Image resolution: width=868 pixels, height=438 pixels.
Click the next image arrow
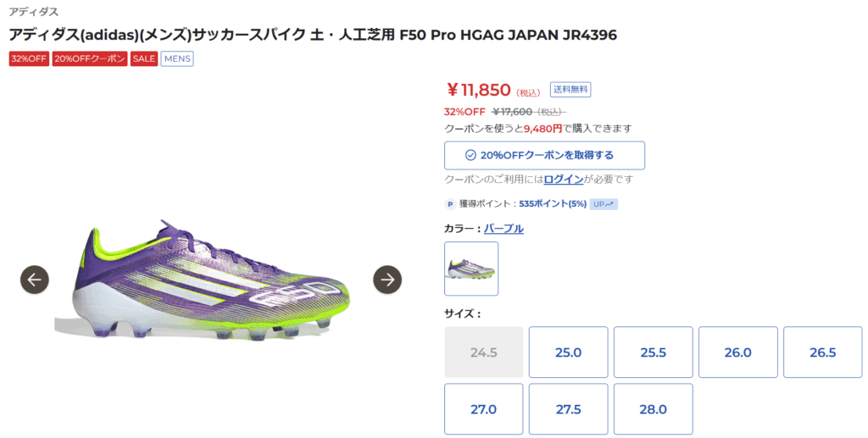point(387,279)
